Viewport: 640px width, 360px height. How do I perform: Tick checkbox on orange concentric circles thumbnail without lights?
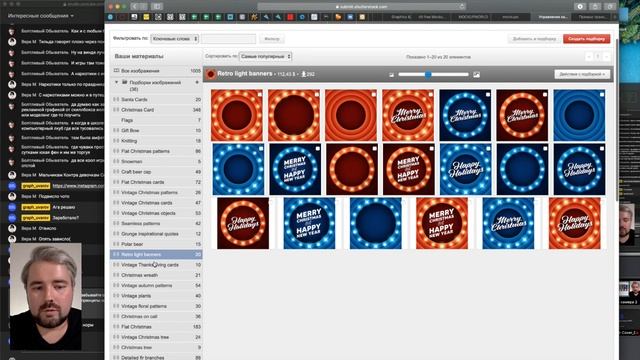[x=373, y=94]
